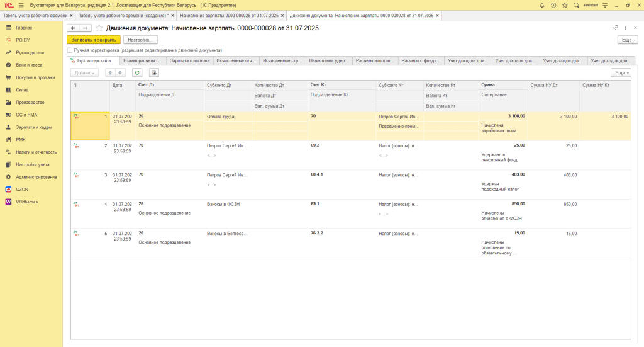The height and width of the screenshot is (347, 644).
Task: Open Производство section in sidebar
Action: (30, 103)
